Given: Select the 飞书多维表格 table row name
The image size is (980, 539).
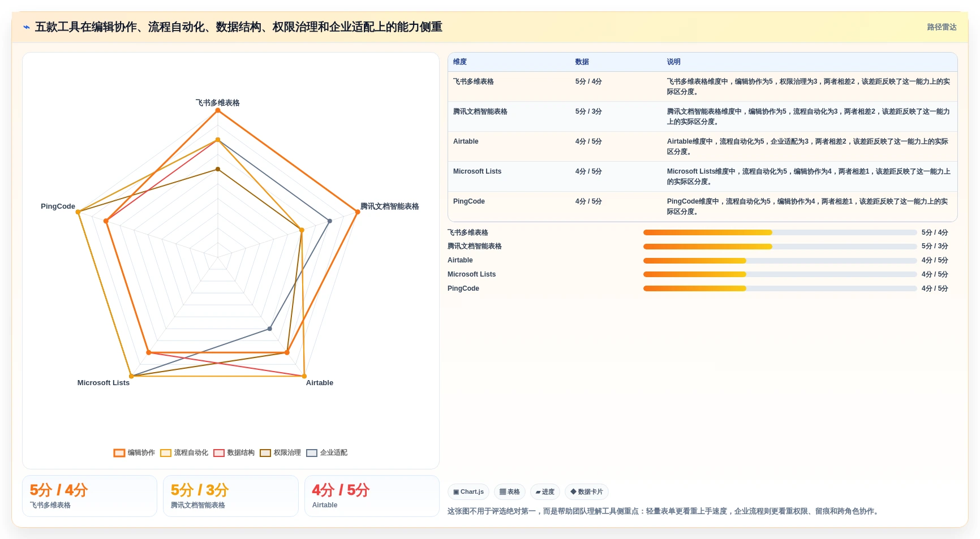Looking at the screenshot, I should pyautogui.click(x=474, y=81).
